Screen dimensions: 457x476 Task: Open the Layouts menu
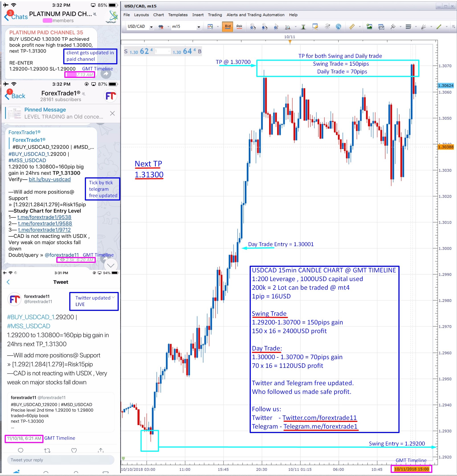point(141,15)
